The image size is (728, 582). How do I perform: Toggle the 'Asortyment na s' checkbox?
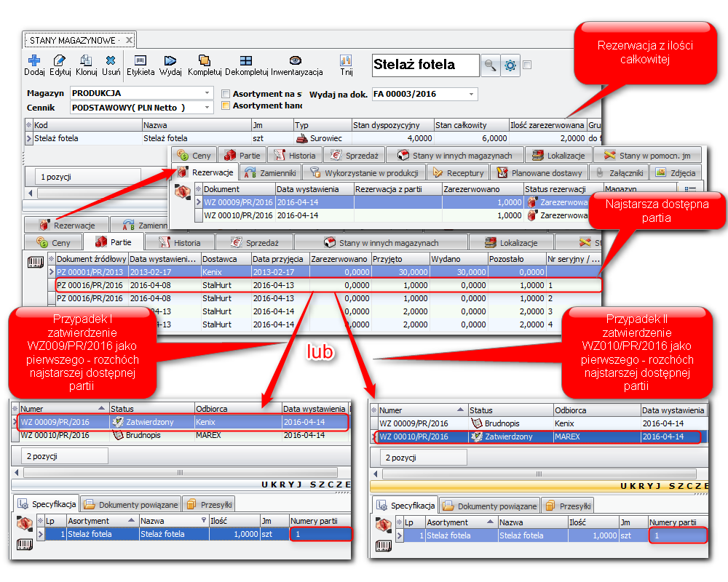click(x=226, y=94)
